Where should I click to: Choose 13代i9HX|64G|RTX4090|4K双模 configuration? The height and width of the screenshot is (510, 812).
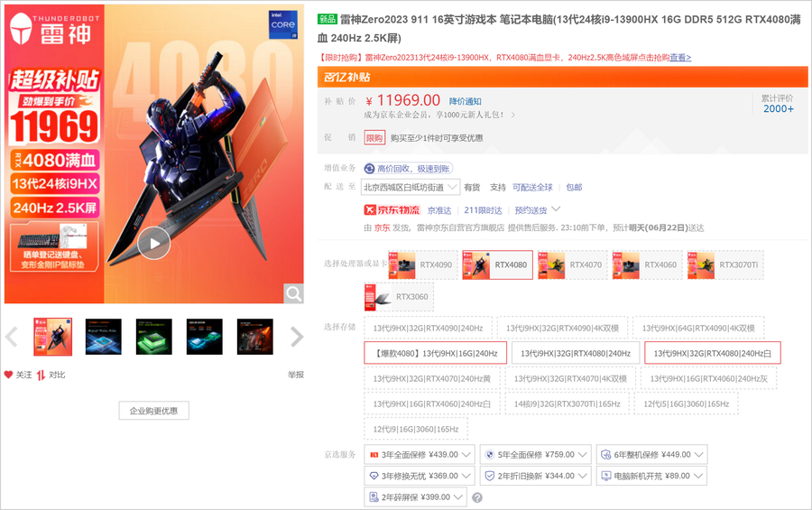pos(698,328)
